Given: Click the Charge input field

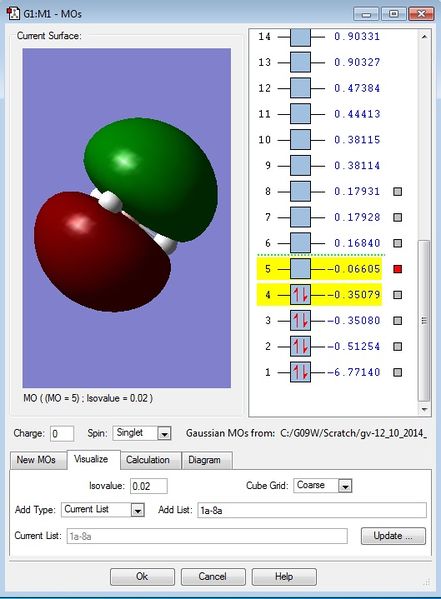Looking at the screenshot, I should tap(62, 434).
